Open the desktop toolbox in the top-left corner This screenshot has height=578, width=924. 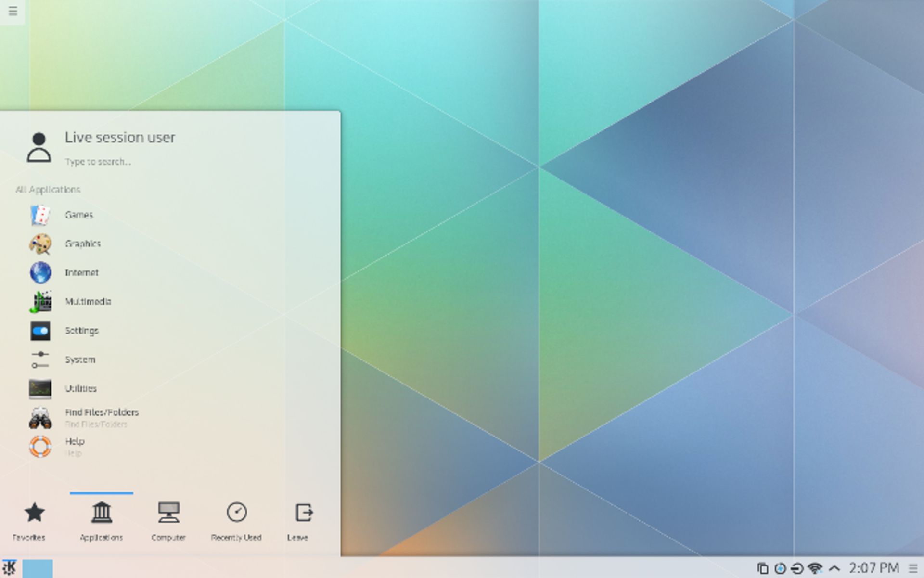(12, 11)
